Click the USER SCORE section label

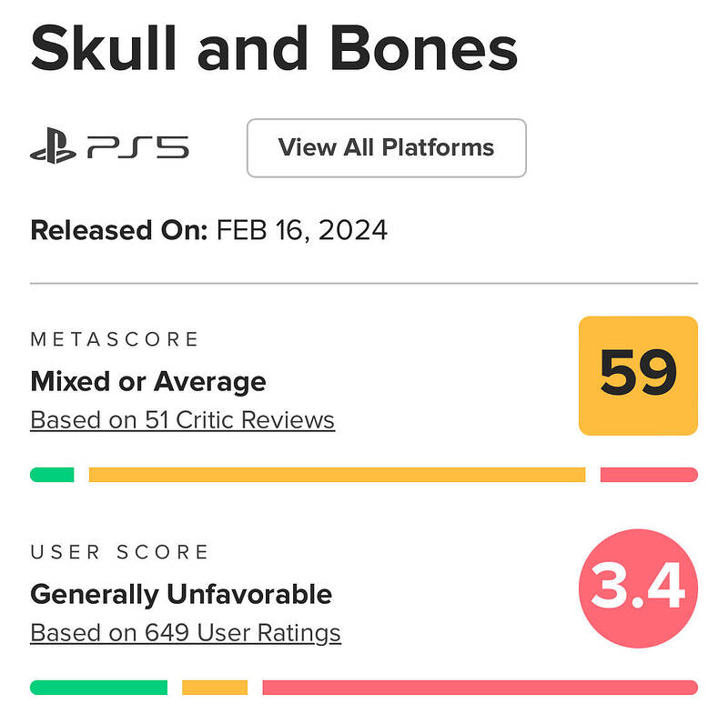(x=120, y=552)
